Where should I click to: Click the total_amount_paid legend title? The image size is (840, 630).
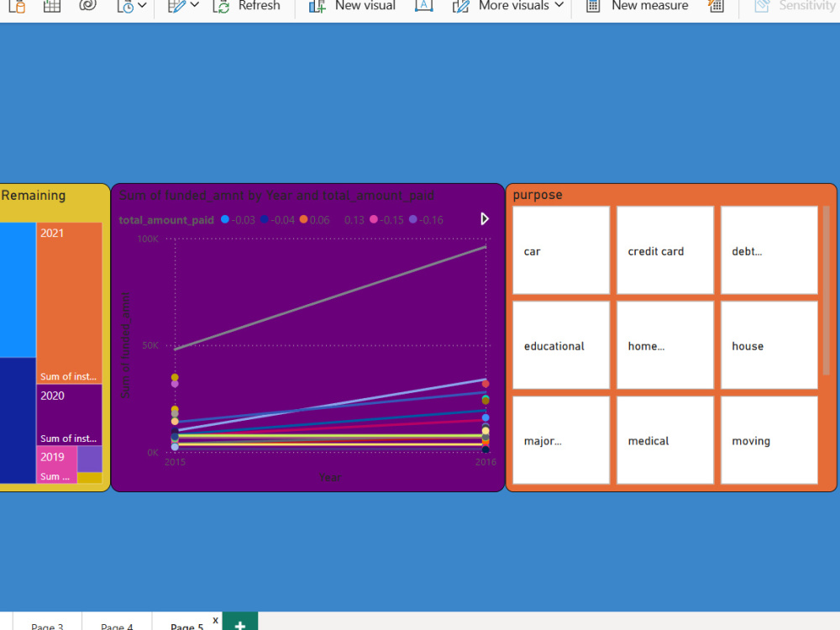(x=166, y=220)
